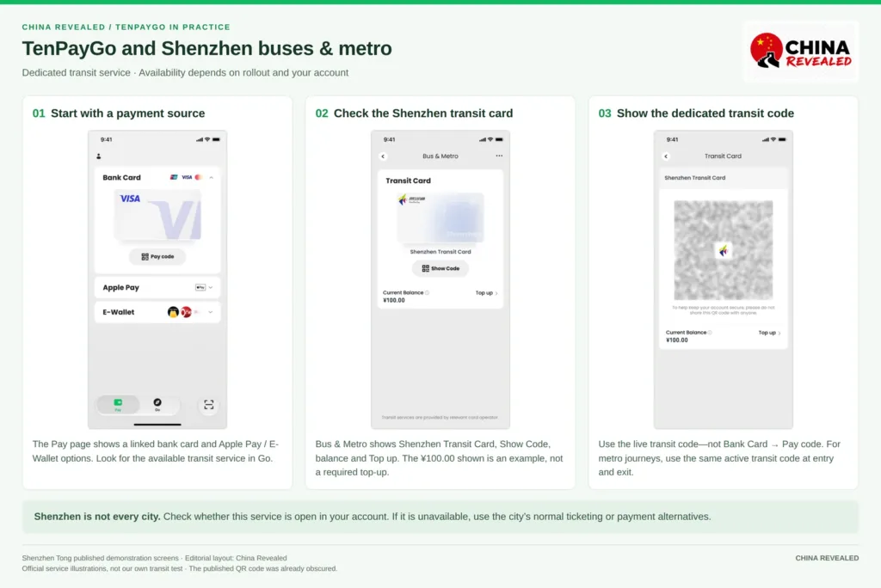
Task: Click the yellow-black E-Wallet provider icon
Action: [x=173, y=312]
